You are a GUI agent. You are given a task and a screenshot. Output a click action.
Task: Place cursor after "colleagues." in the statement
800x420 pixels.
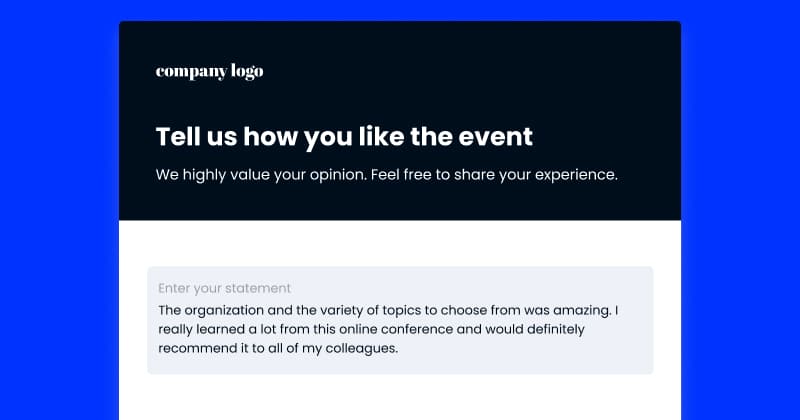tap(398, 349)
